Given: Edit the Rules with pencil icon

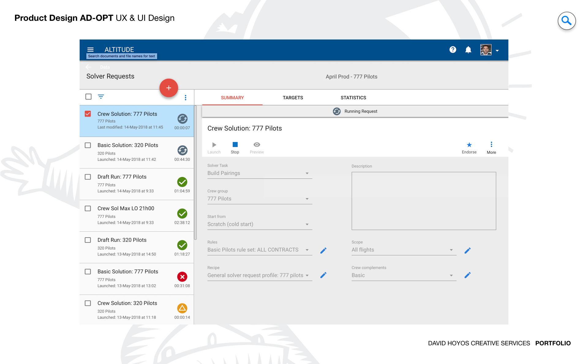Looking at the screenshot, I should (323, 250).
